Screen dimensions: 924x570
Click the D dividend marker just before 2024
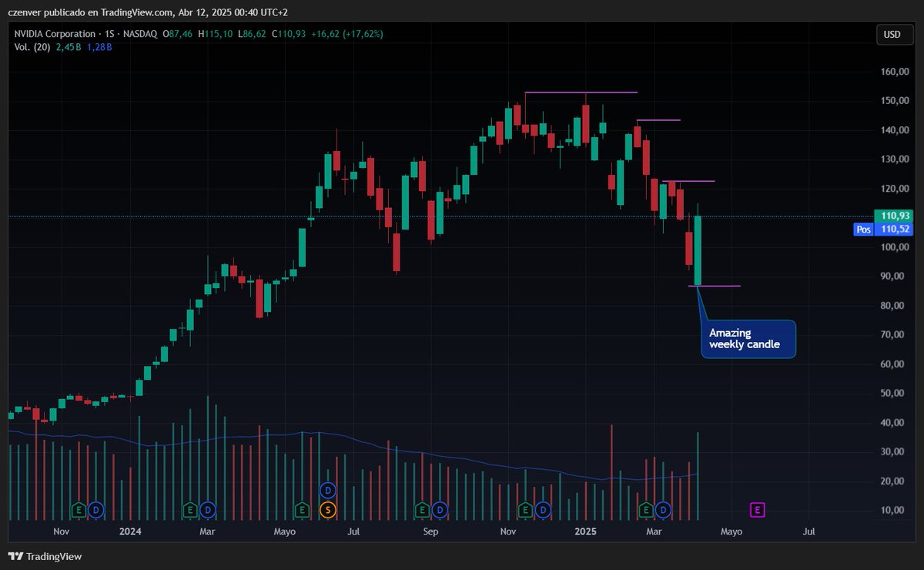point(96,509)
